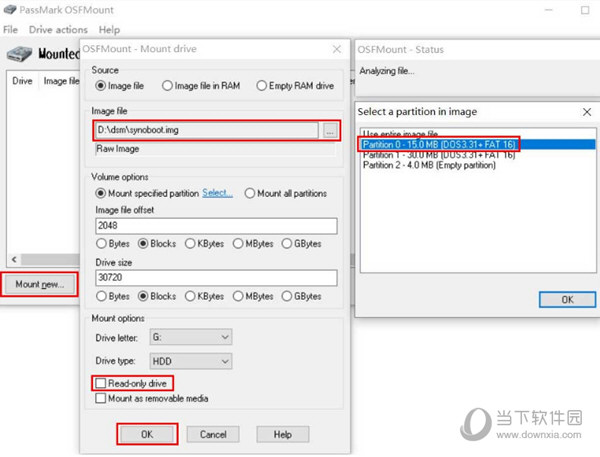Click the mounted drives scrollbar left arrow

coord(14,260)
